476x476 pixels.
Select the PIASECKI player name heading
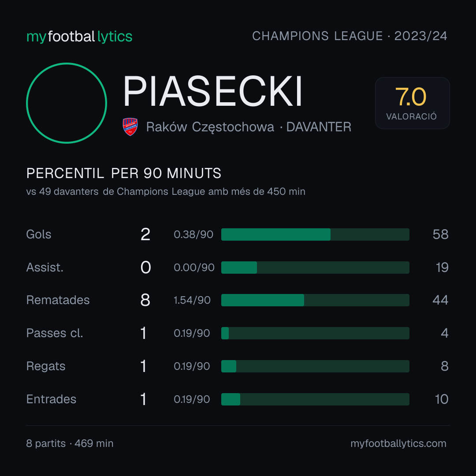(212, 91)
